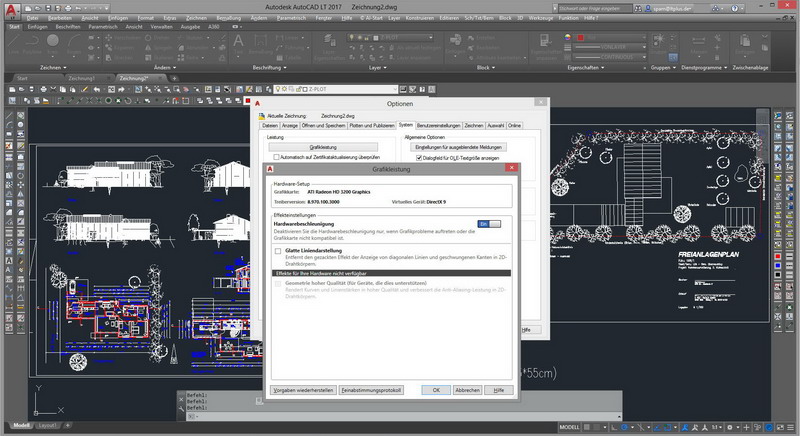
Task: Open the Parametrisch menu in menu bar
Action: pyautogui.click(x=291, y=18)
